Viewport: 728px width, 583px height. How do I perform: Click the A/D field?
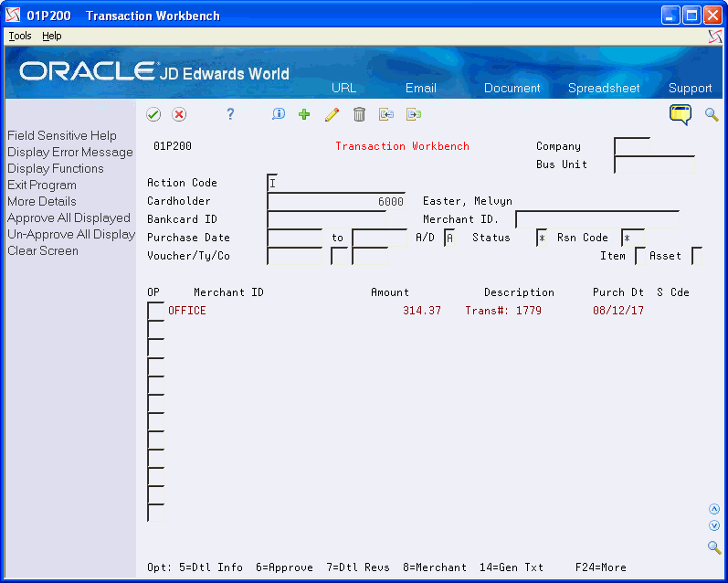(449, 238)
